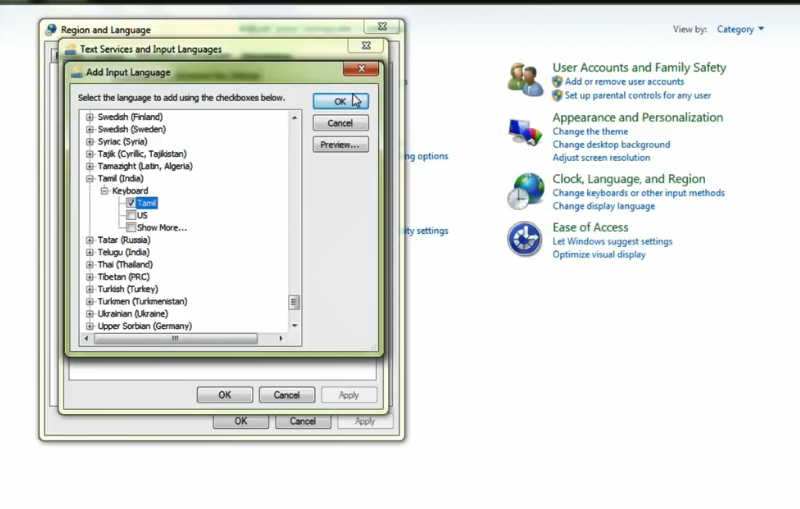Open Clock, Language, and Region category

(629, 179)
